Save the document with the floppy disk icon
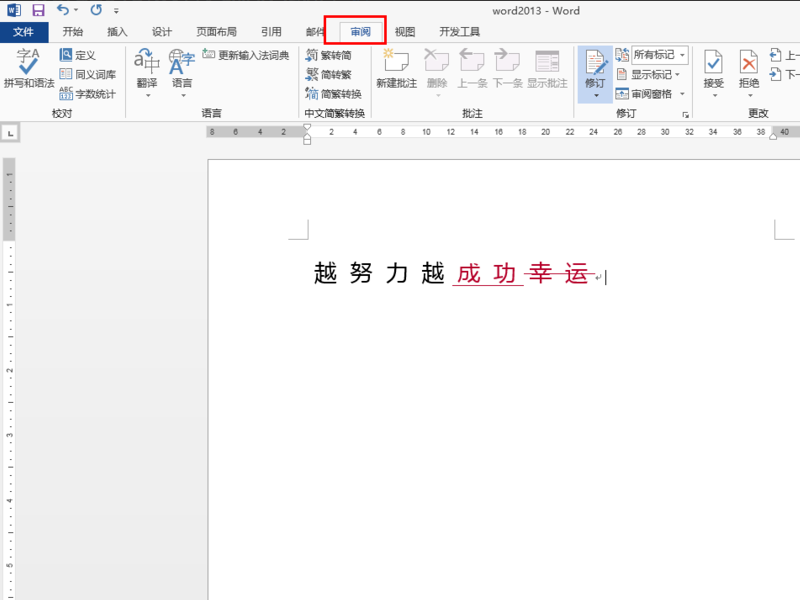The width and height of the screenshot is (800, 600). click(38, 10)
